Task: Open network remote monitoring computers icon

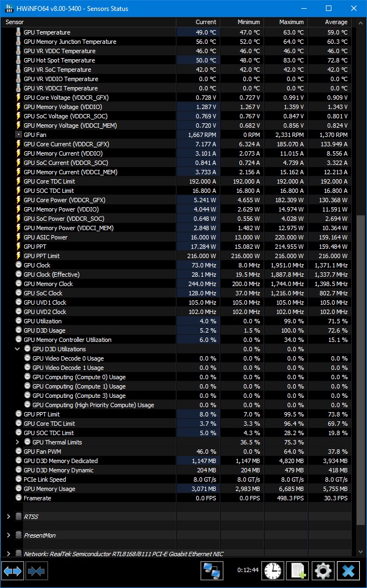Action: point(212,571)
